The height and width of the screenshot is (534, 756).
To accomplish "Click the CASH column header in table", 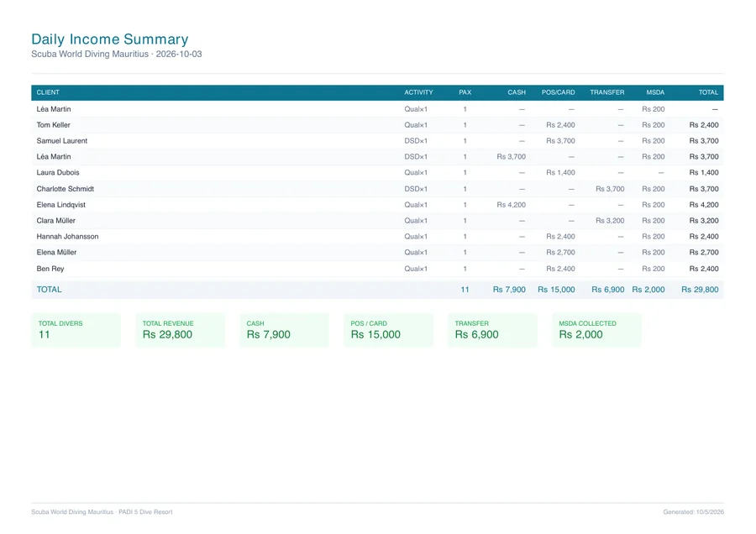I will (517, 92).
